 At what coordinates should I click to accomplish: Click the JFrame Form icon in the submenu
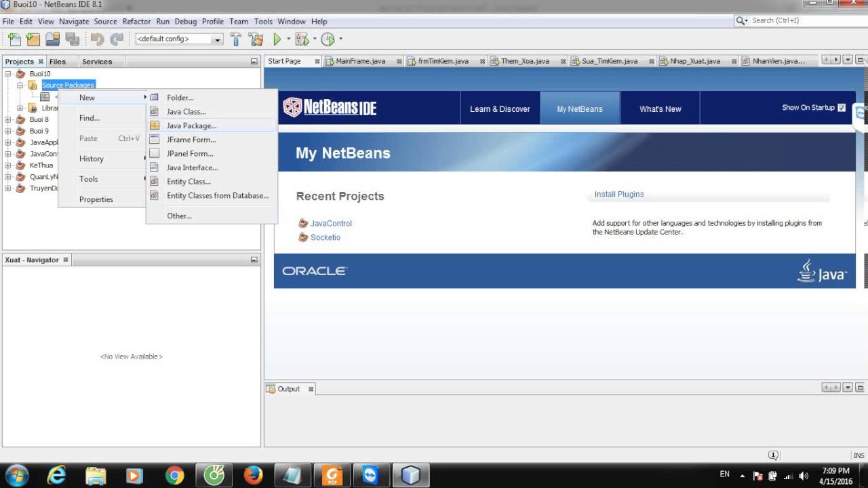click(x=155, y=140)
